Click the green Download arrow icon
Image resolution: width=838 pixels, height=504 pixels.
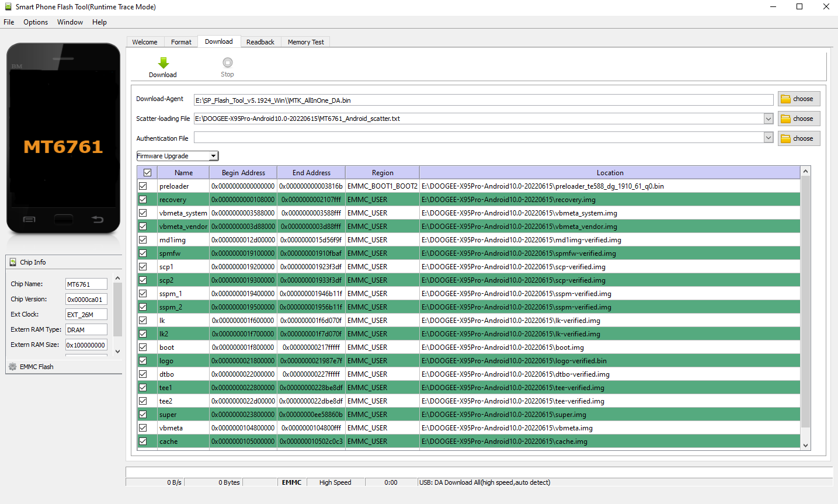tap(163, 63)
